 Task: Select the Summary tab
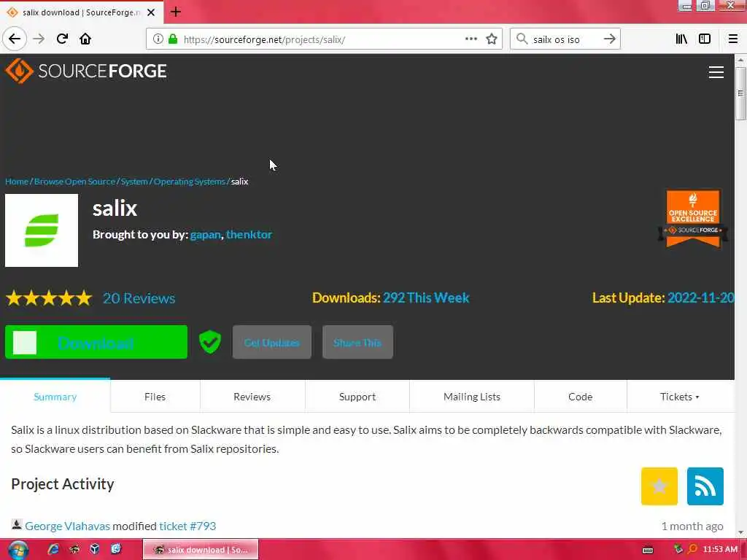pos(55,397)
